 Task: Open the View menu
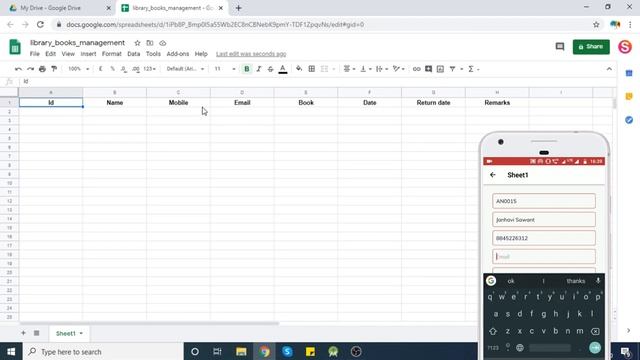coord(68,54)
